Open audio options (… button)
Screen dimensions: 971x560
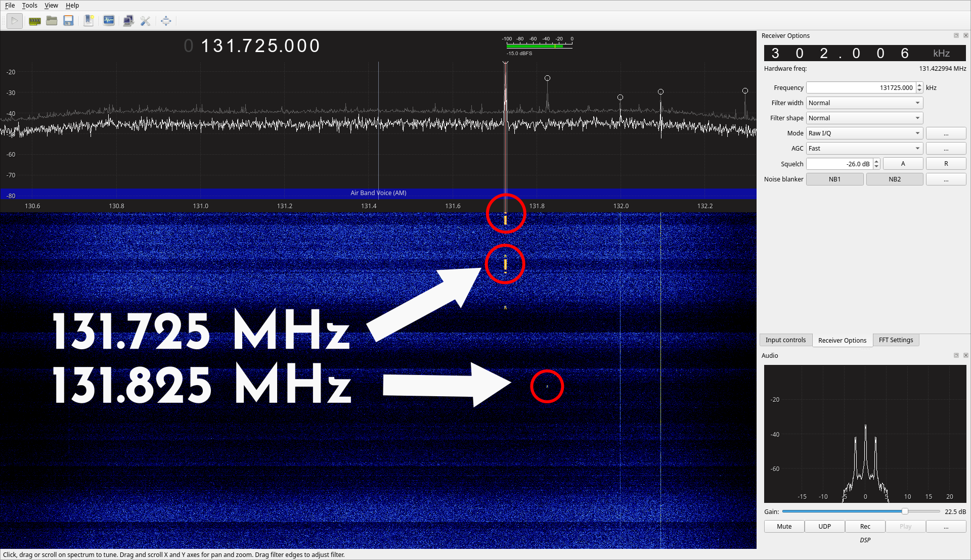(x=946, y=527)
